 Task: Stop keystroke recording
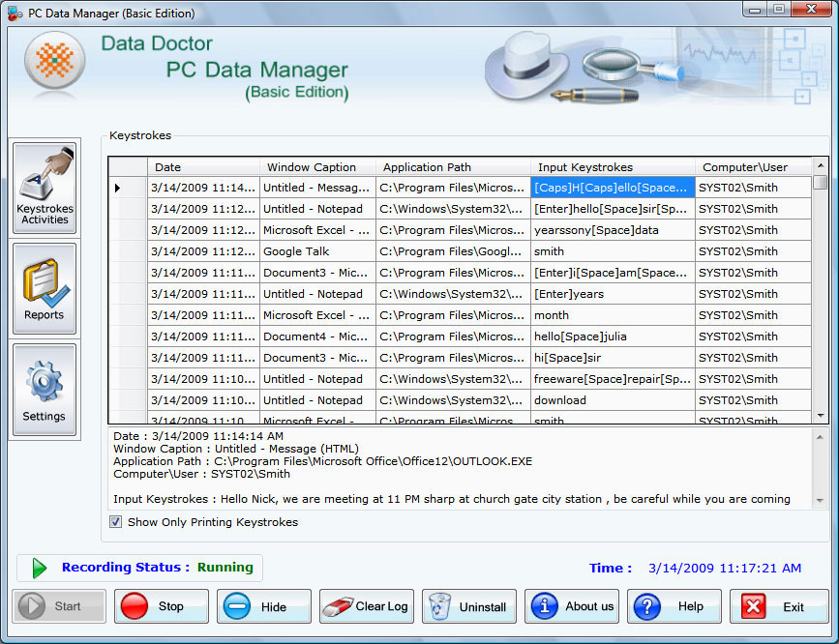161,606
